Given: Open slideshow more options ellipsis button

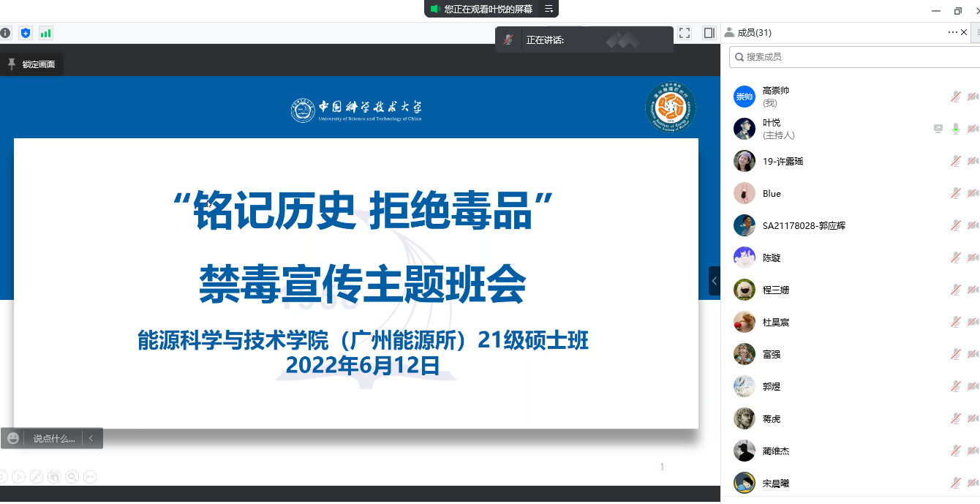Looking at the screenshot, I should tap(90, 477).
